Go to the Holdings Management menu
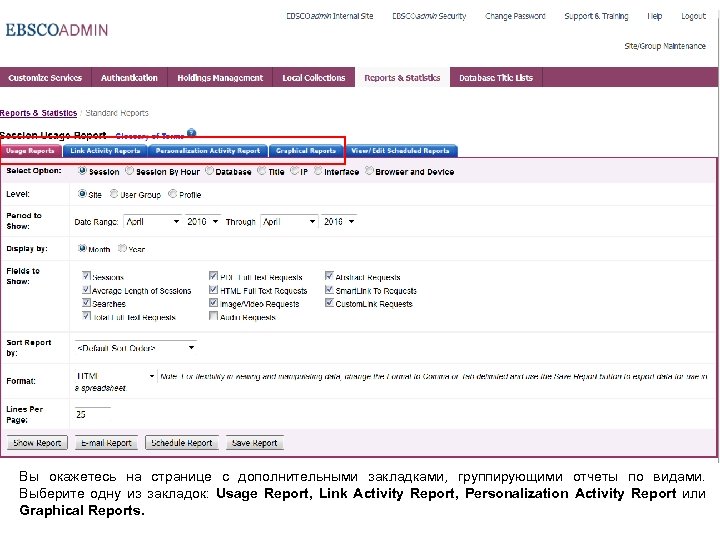 pos(220,78)
